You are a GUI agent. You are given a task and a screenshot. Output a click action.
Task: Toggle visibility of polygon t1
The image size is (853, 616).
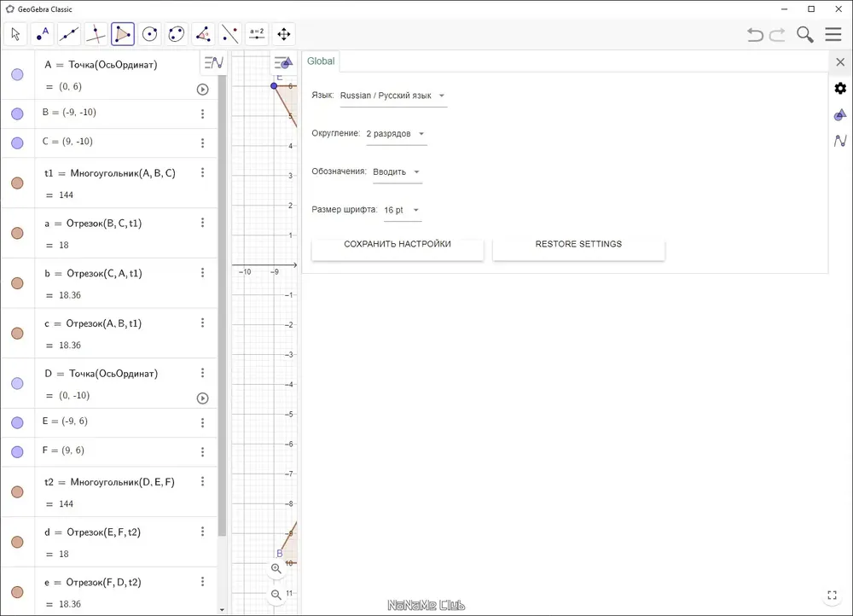click(17, 183)
